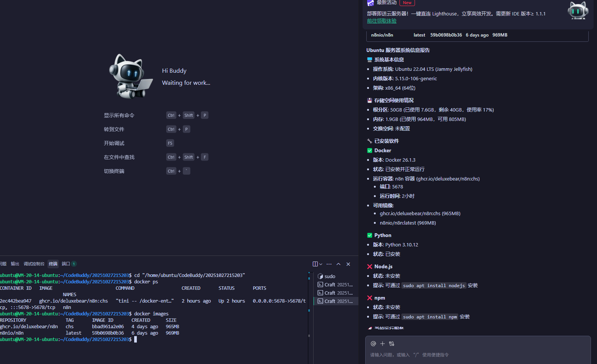Click the floppy disk icon beside 存储空间使用情况
Image resolution: width=597 pixels, height=364 pixels.
[370, 100]
